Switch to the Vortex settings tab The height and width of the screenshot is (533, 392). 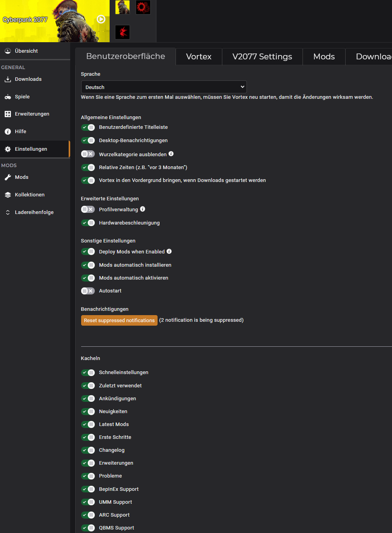pos(199,57)
